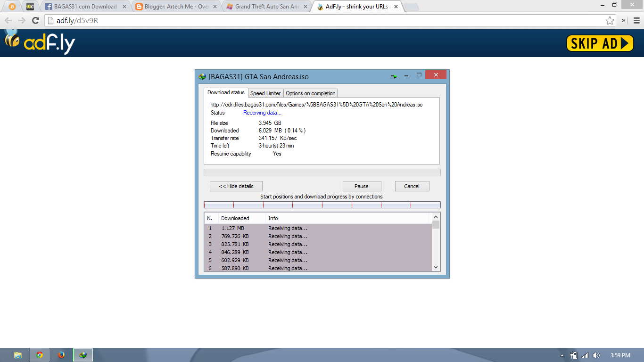The width and height of the screenshot is (644, 362).
Task: Bookmark this page with the star icon
Action: (x=610, y=20)
